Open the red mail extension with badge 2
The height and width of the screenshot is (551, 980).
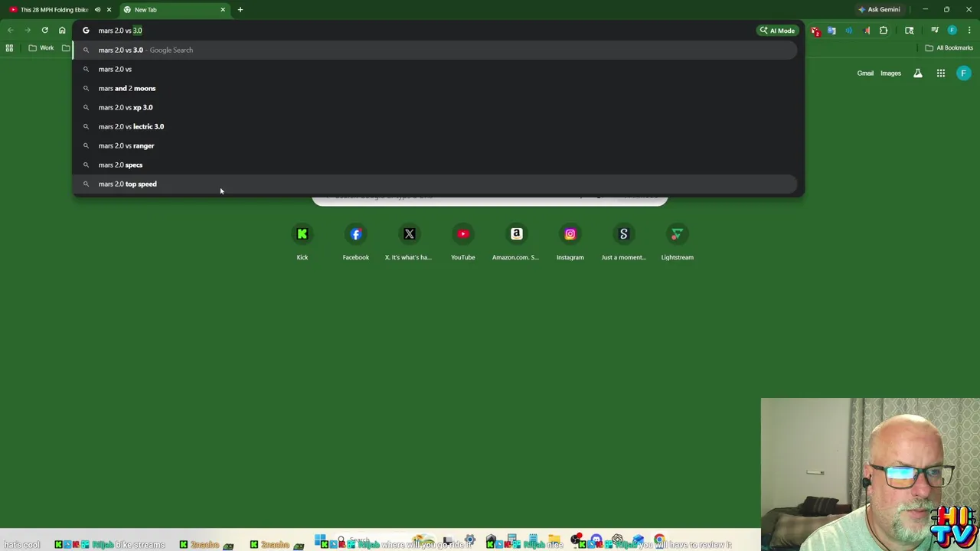pyautogui.click(x=815, y=31)
